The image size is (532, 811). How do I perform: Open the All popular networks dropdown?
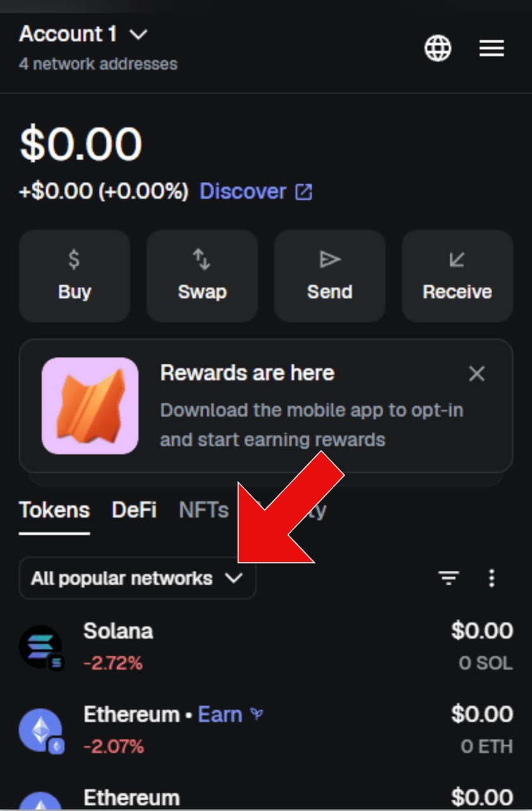tap(137, 578)
